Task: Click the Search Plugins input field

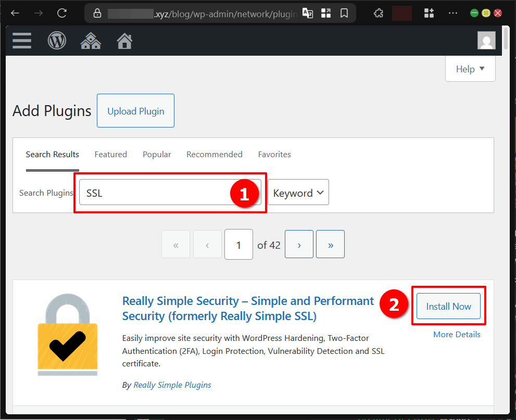Action: [x=156, y=193]
